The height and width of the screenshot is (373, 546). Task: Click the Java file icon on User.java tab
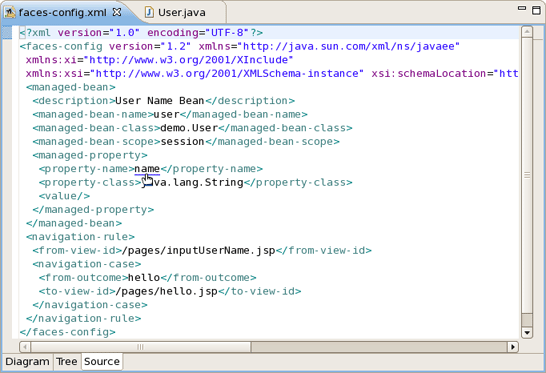pyautogui.click(x=149, y=13)
